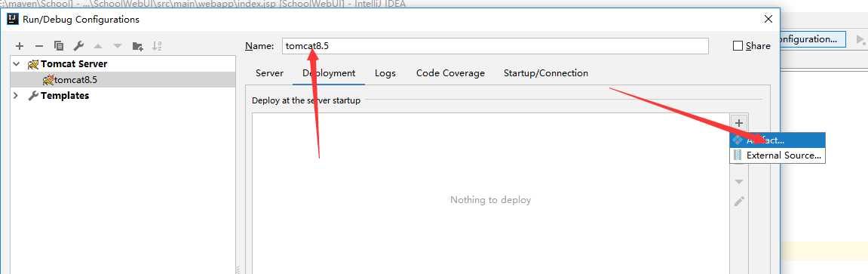Expand the Templates tree node
Image resolution: width=868 pixels, height=274 pixels.
16,95
